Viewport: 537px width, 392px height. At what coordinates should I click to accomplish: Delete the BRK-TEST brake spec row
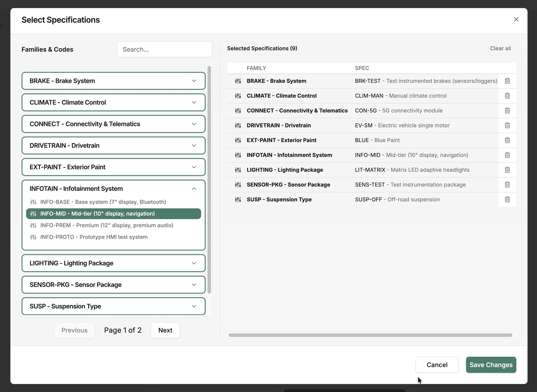click(507, 81)
